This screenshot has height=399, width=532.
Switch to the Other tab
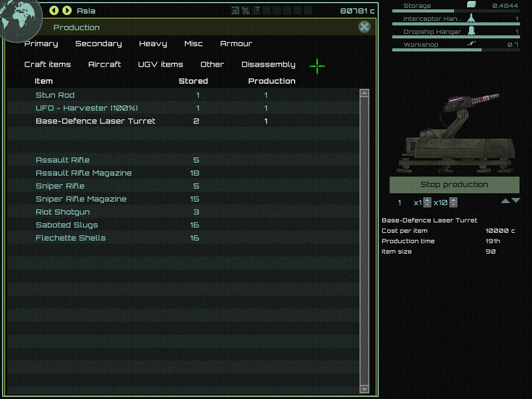pyautogui.click(x=212, y=64)
